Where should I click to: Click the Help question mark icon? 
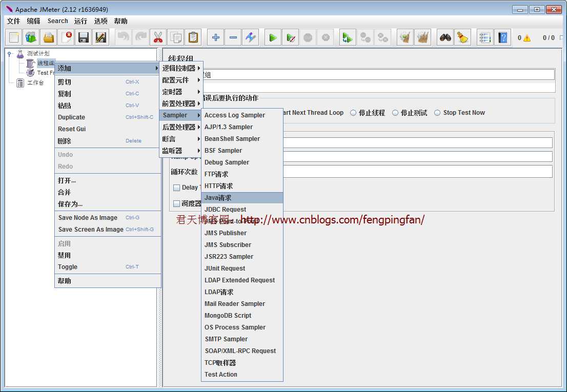click(502, 37)
